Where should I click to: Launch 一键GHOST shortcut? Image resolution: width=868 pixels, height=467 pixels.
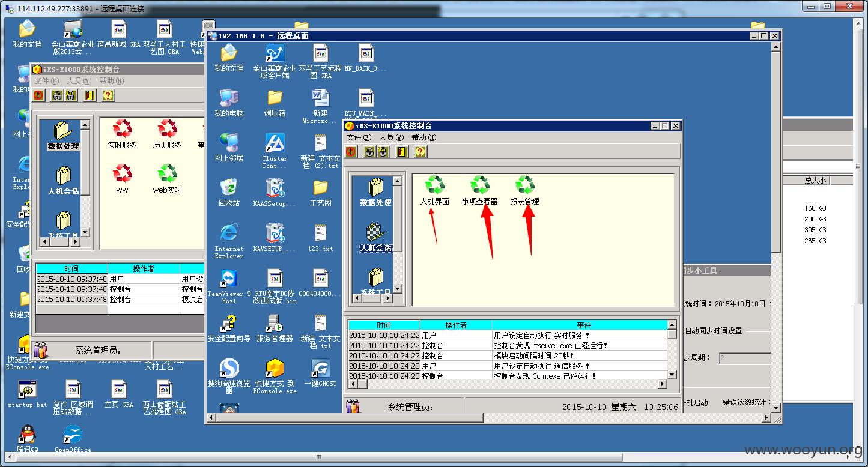point(320,373)
